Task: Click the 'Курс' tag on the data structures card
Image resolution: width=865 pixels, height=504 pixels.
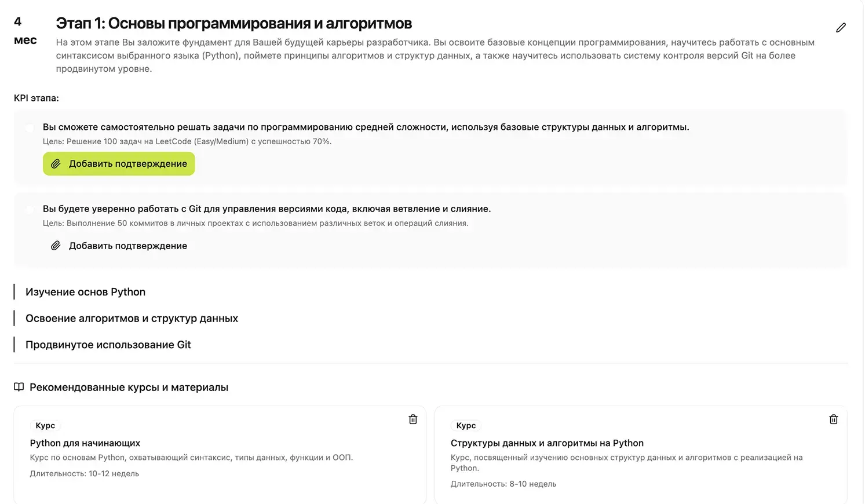Action: [466, 426]
